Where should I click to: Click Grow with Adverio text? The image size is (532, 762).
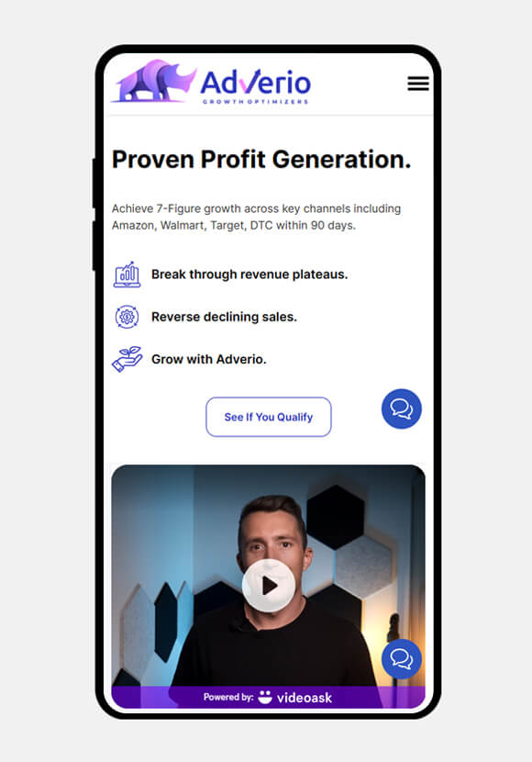point(209,359)
